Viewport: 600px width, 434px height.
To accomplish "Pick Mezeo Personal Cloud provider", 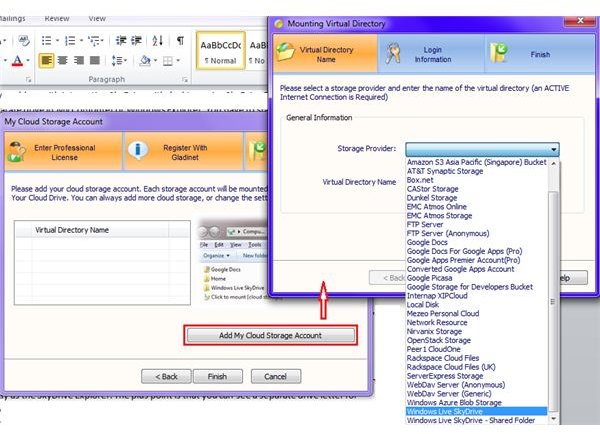I will (x=476, y=313).
